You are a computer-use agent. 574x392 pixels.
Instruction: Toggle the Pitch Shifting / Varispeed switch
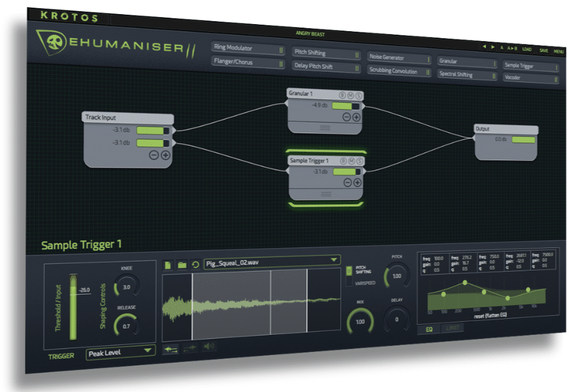[x=349, y=277]
